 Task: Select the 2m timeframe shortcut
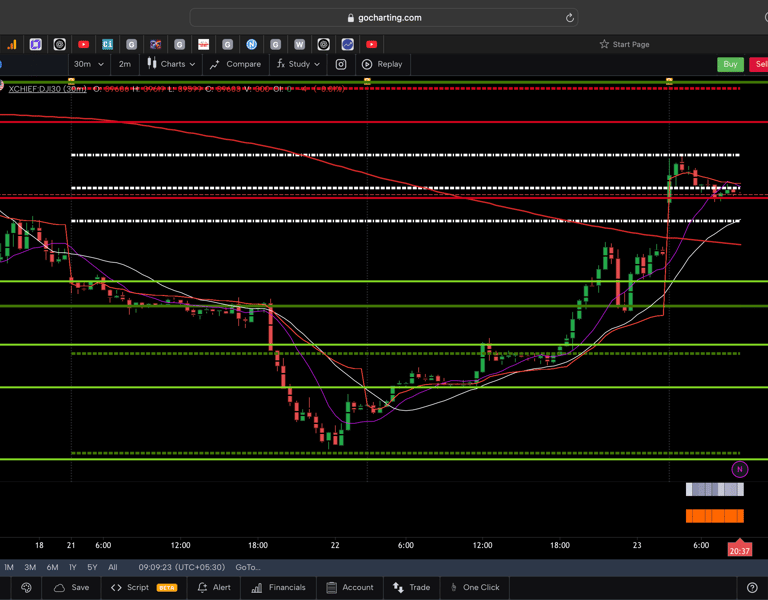click(124, 64)
